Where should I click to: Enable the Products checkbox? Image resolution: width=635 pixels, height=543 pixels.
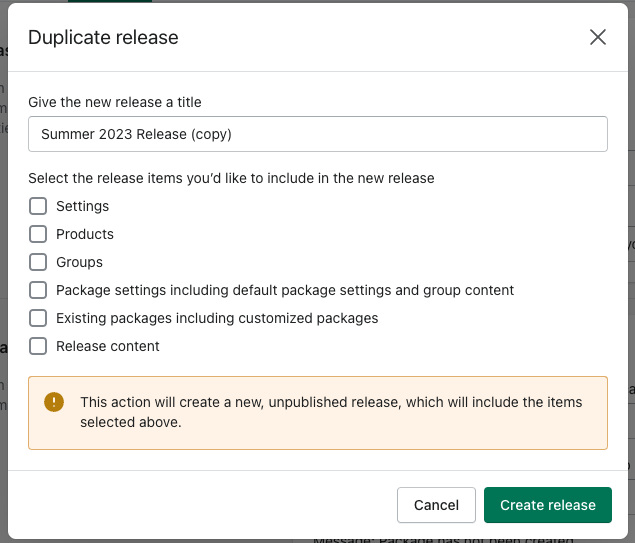click(38, 234)
